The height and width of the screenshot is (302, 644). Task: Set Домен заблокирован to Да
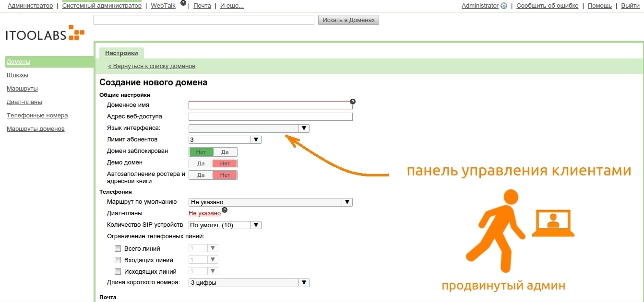(x=224, y=151)
